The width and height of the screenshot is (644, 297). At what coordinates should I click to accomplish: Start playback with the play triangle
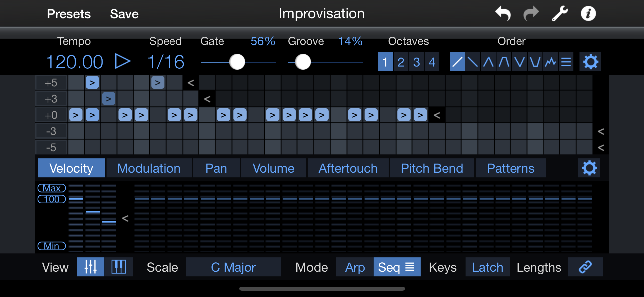tap(123, 62)
